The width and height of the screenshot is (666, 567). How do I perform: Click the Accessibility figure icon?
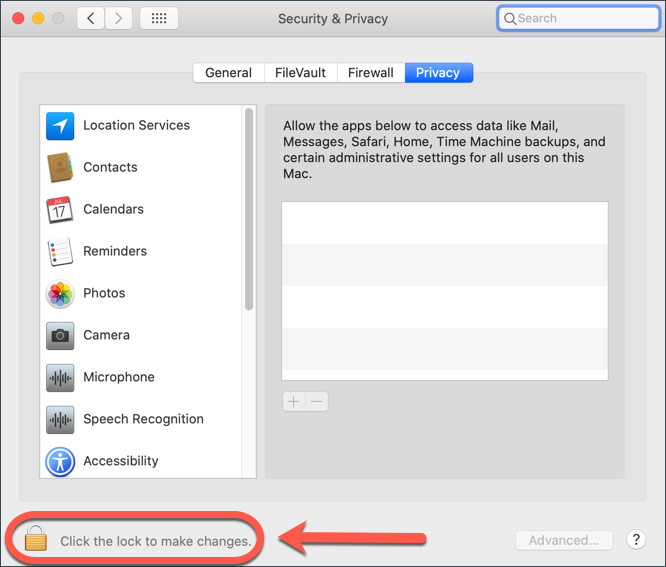pos(60,462)
